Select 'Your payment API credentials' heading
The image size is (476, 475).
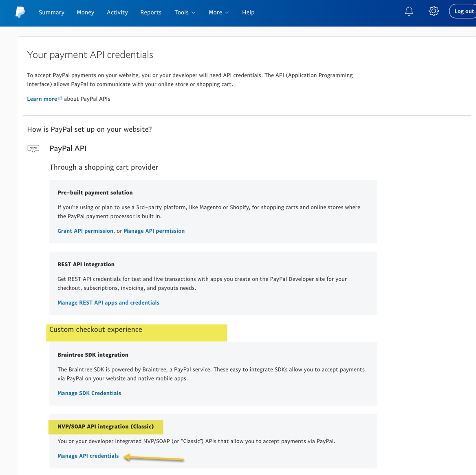point(90,55)
